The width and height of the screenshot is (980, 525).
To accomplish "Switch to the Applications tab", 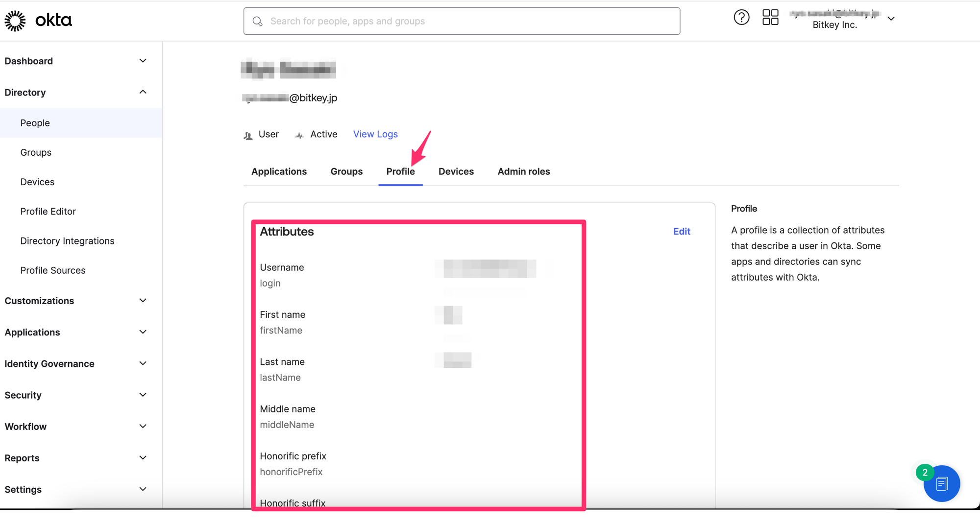I will [x=279, y=171].
